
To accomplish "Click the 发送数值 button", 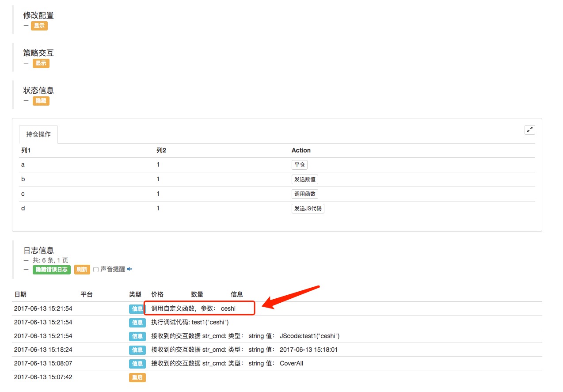I will (x=305, y=179).
